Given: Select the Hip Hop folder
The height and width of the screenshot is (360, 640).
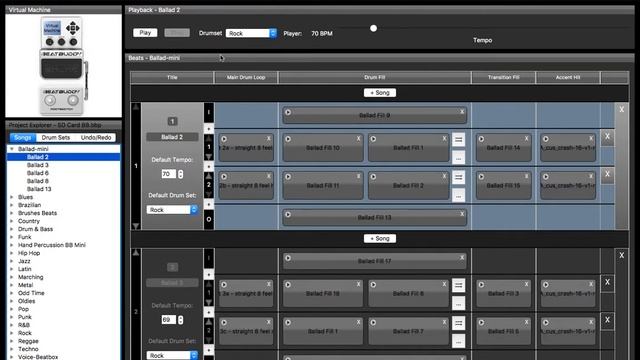Looking at the screenshot, I should (29, 253).
